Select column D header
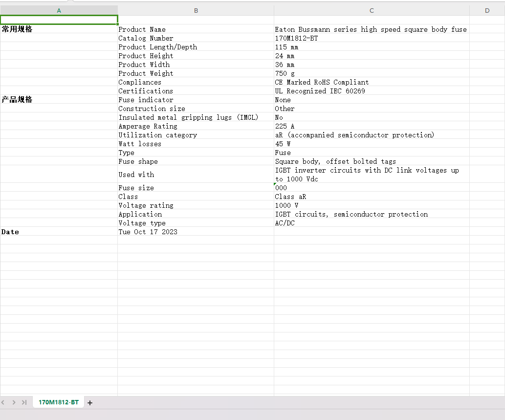The width and height of the screenshot is (505, 420). coord(487,11)
